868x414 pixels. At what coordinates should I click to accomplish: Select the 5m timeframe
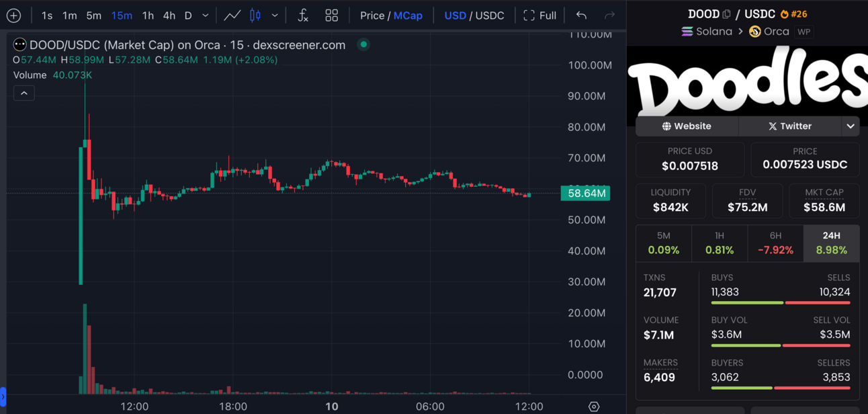pos(94,15)
